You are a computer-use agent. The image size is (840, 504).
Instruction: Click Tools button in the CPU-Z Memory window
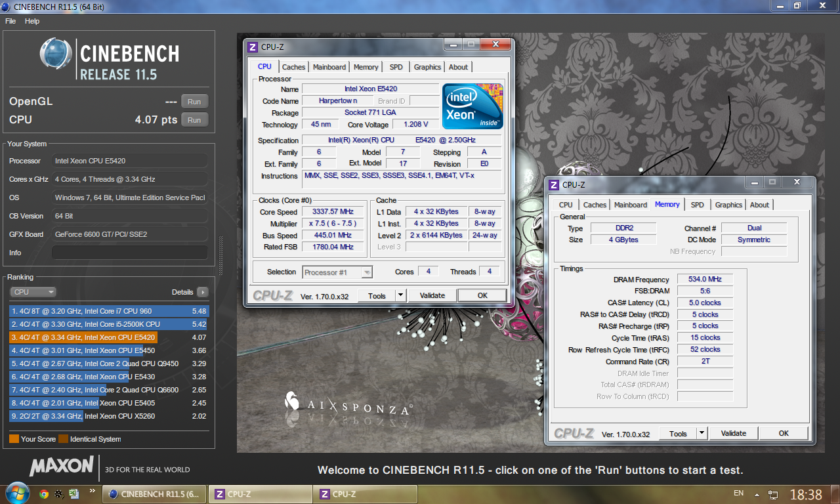pos(678,434)
